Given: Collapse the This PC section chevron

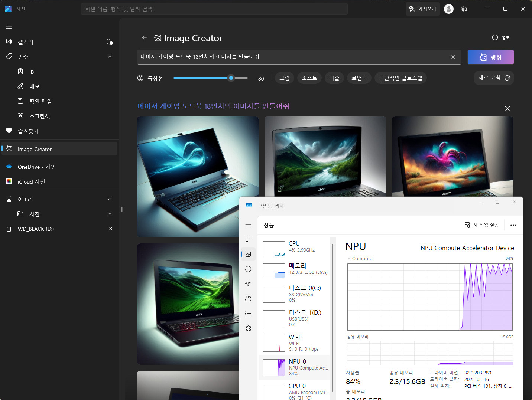Looking at the screenshot, I should point(110,199).
